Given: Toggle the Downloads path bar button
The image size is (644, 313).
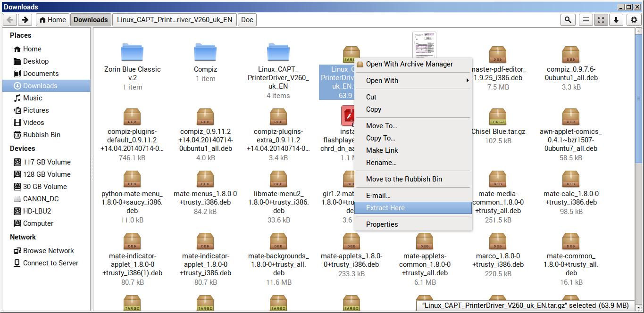Looking at the screenshot, I should (x=91, y=20).
